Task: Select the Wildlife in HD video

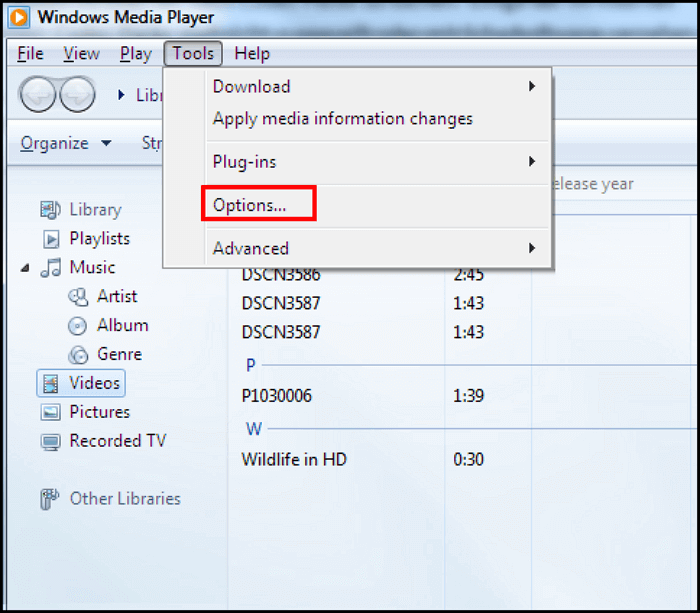Action: coord(294,459)
